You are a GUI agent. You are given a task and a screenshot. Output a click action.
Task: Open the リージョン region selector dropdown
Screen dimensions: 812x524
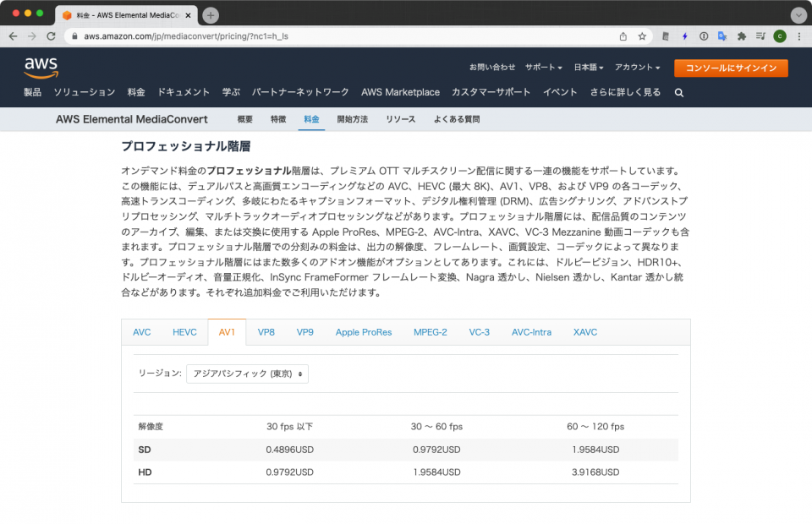(x=247, y=374)
